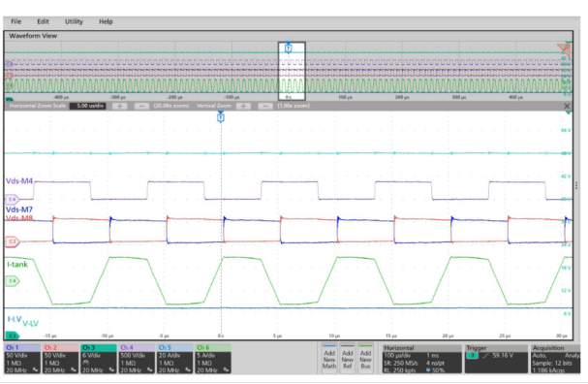Click Add New Math button
588x384 pixels.
click(x=329, y=359)
